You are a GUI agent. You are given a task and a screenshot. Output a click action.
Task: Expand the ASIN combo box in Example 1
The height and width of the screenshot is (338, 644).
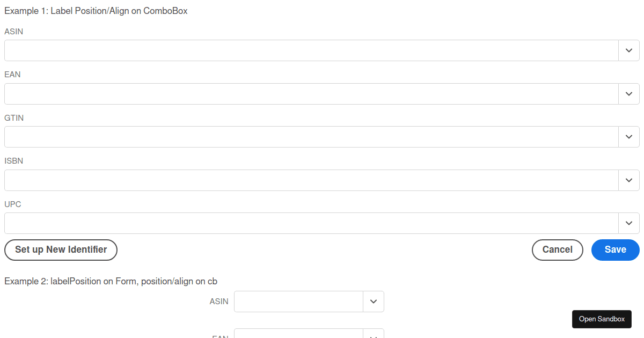click(629, 50)
